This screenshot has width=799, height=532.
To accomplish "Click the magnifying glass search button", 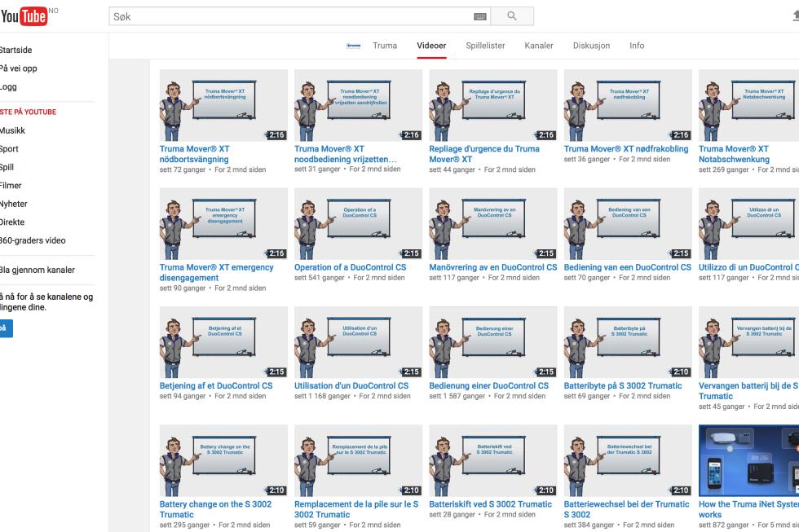I will 512,16.
